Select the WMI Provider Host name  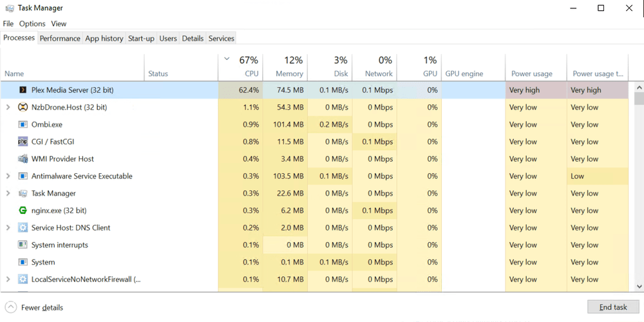tap(62, 159)
